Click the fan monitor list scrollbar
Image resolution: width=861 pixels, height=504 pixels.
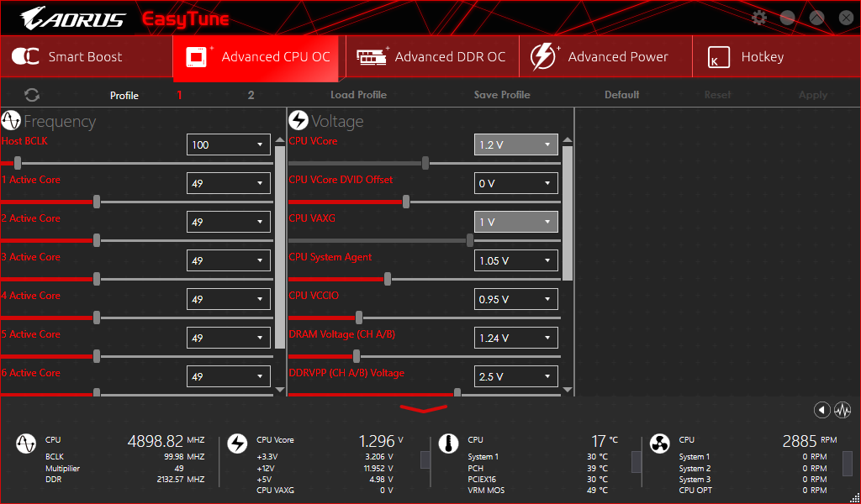click(x=848, y=464)
